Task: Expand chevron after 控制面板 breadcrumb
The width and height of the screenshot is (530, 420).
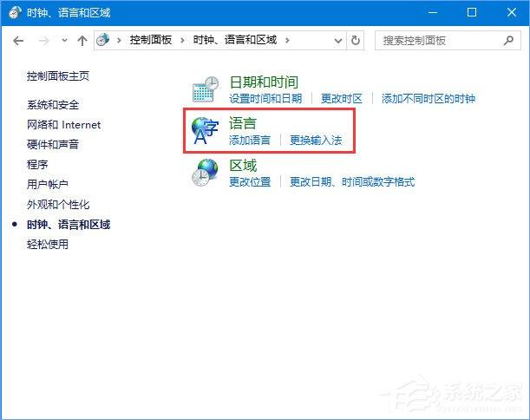Action: point(182,40)
